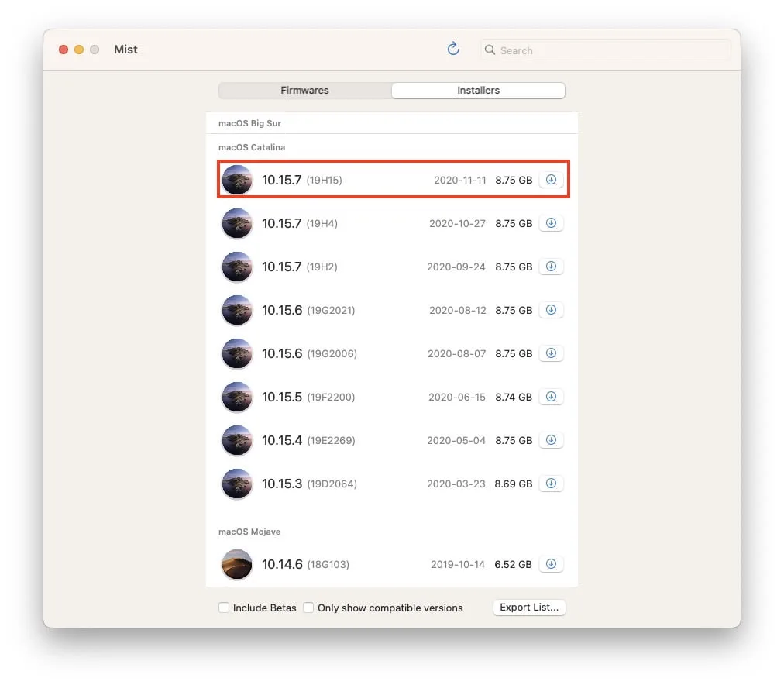Image resolution: width=784 pixels, height=685 pixels.
Task: Download macOS 10.15.6 build 19G2021
Action: [551, 310]
